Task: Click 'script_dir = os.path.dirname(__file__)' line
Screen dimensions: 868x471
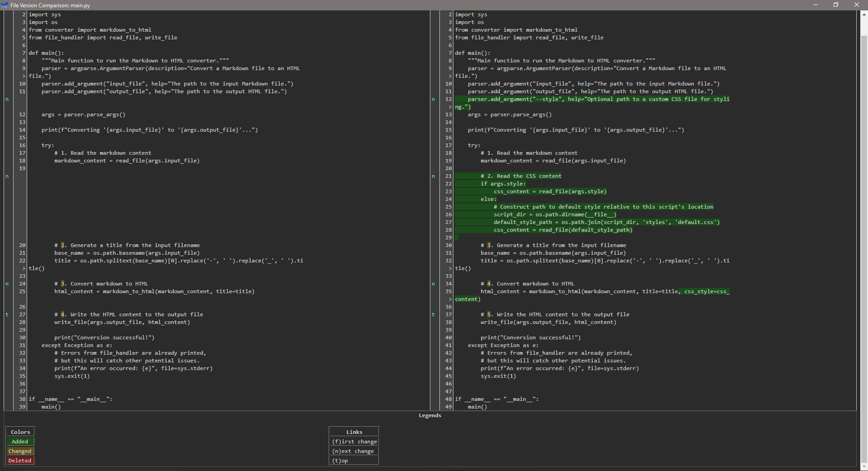Action: coord(555,215)
